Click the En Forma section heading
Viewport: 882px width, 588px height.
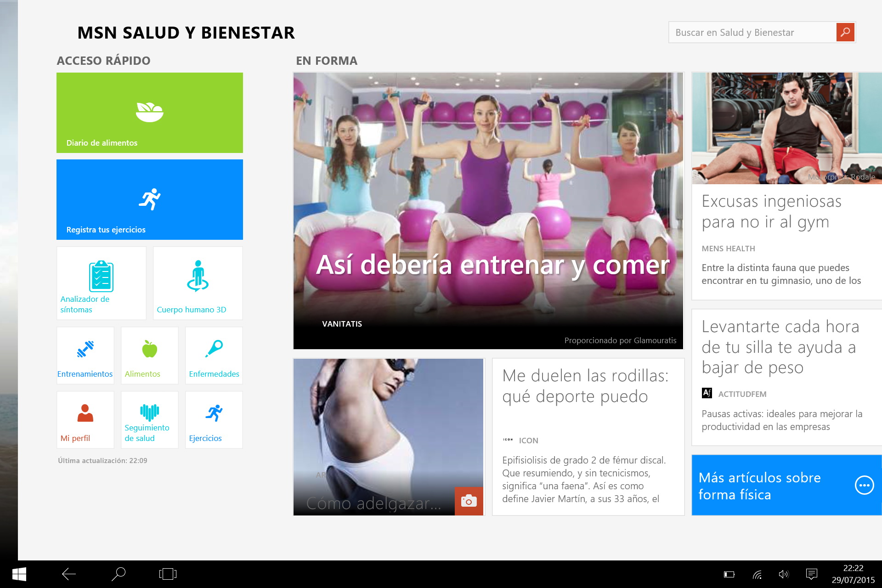click(327, 61)
